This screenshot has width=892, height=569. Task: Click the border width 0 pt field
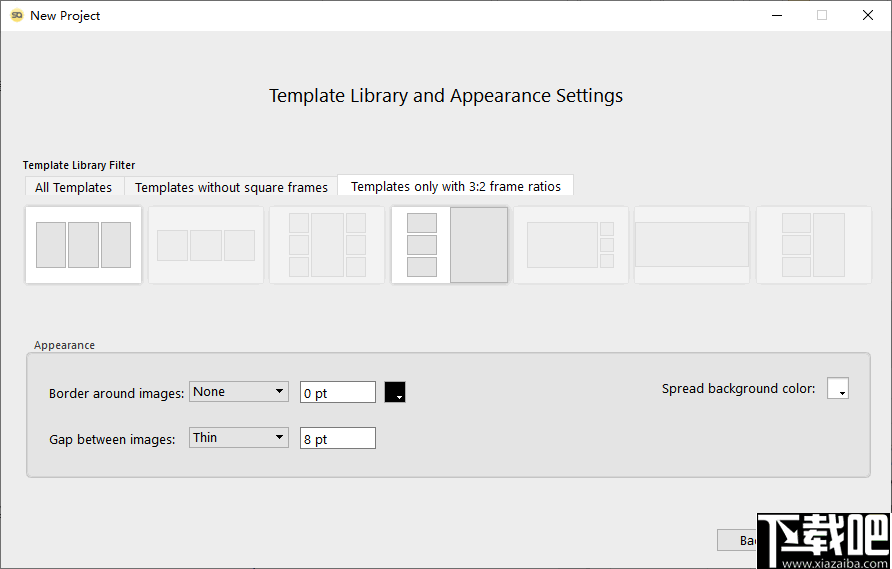pyautogui.click(x=337, y=393)
